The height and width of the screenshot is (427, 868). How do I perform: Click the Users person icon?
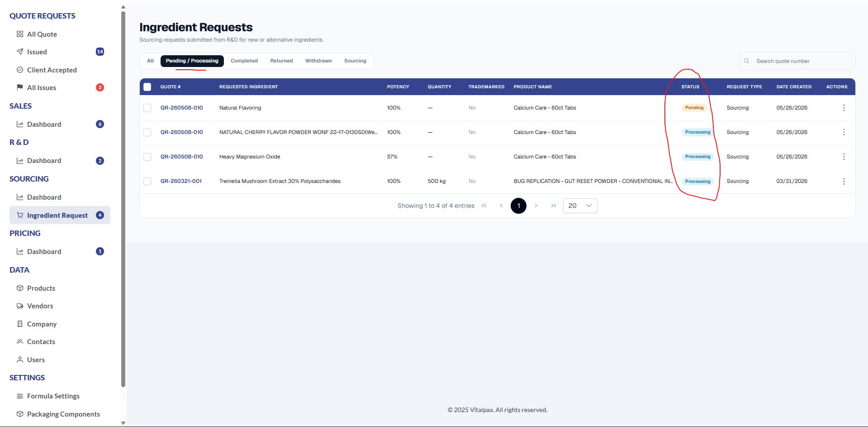pos(20,360)
